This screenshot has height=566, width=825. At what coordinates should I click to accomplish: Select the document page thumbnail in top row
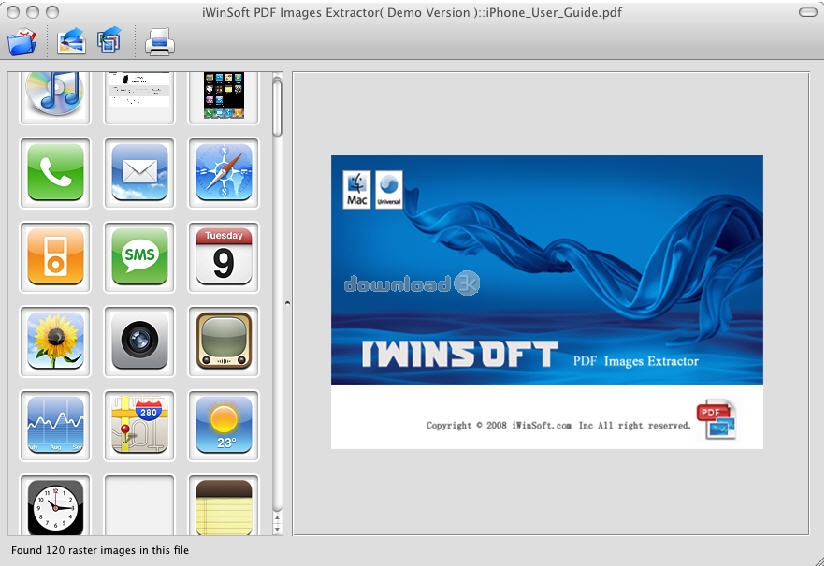(139, 97)
